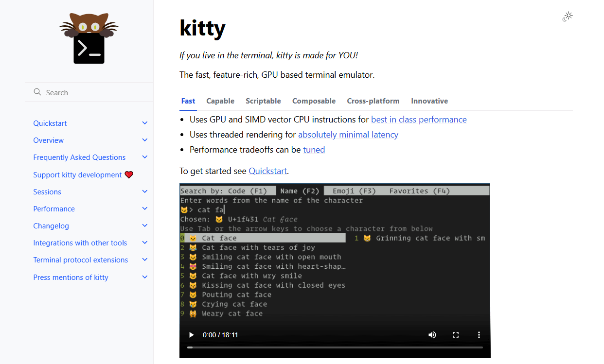Click the kitty cat logo
Viewport: 604px width, 364px height.
tap(89, 37)
